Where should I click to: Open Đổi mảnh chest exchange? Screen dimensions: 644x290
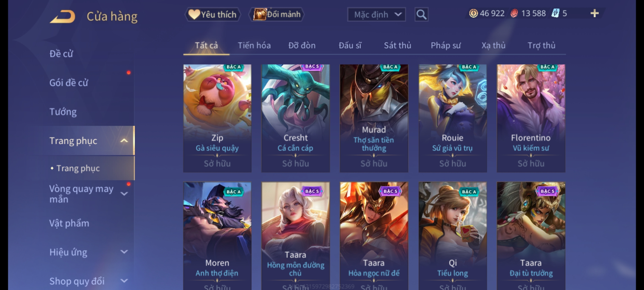[x=277, y=15]
